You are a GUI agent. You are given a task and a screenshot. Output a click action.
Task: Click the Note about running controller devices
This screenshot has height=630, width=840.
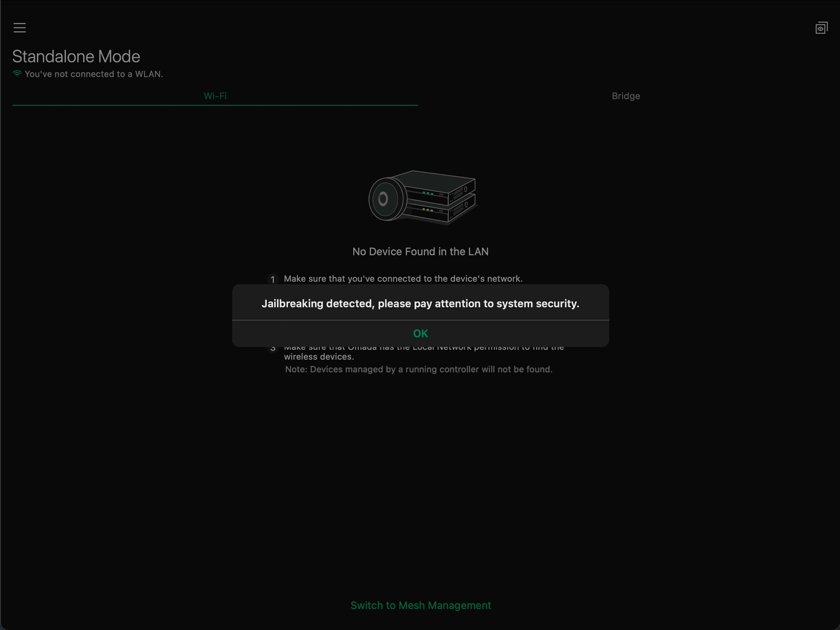pos(418,369)
